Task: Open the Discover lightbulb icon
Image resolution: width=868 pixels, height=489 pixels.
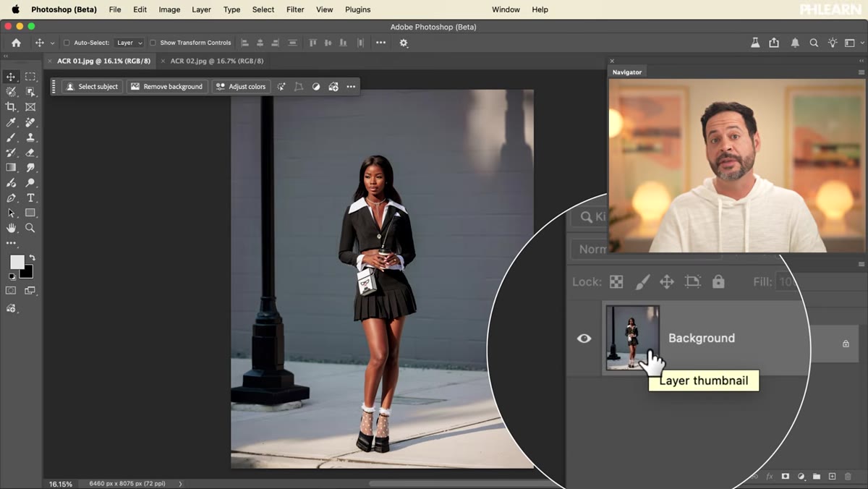Action: pyautogui.click(x=833, y=43)
